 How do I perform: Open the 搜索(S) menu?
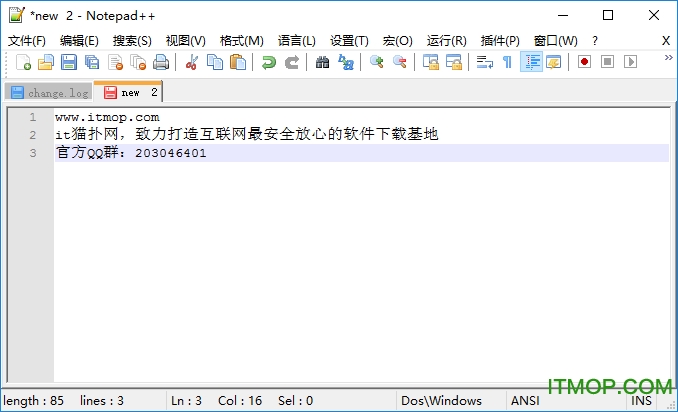pyautogui.click(x=132, y=41)
